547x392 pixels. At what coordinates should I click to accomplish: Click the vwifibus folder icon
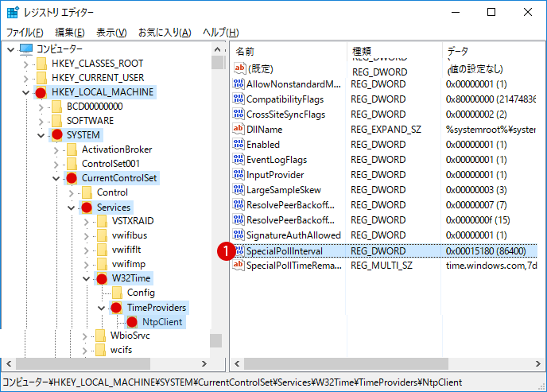[102, 235]
